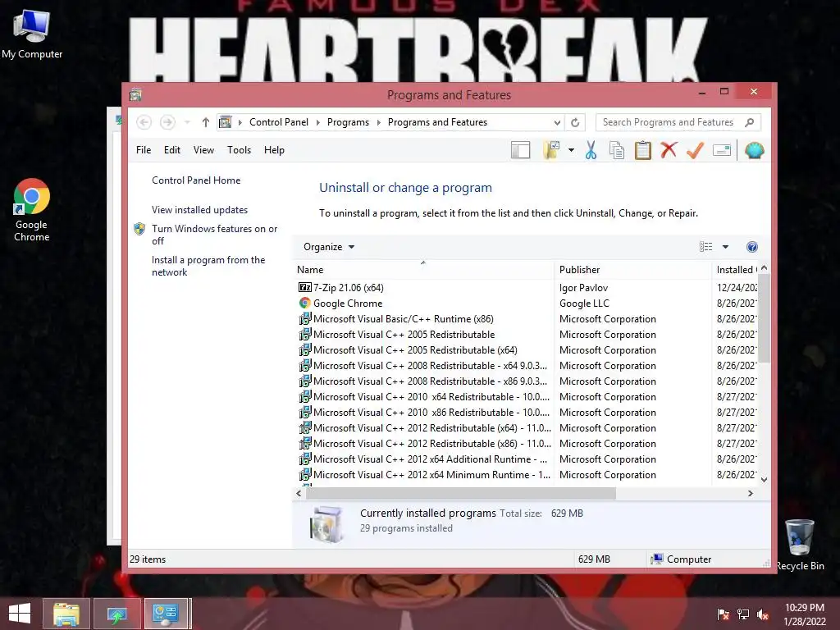
Task: Click the orange checkmark Properties icon
Action: 695,151
